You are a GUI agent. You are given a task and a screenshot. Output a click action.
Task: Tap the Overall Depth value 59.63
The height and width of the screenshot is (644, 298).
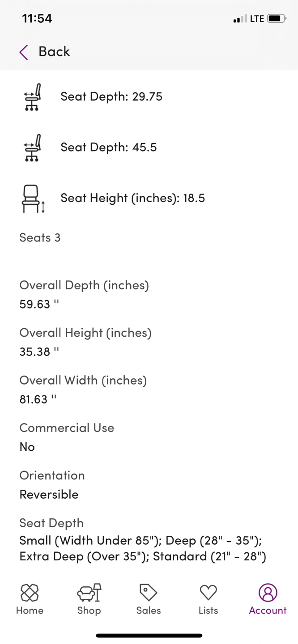[x=39, y=304]
